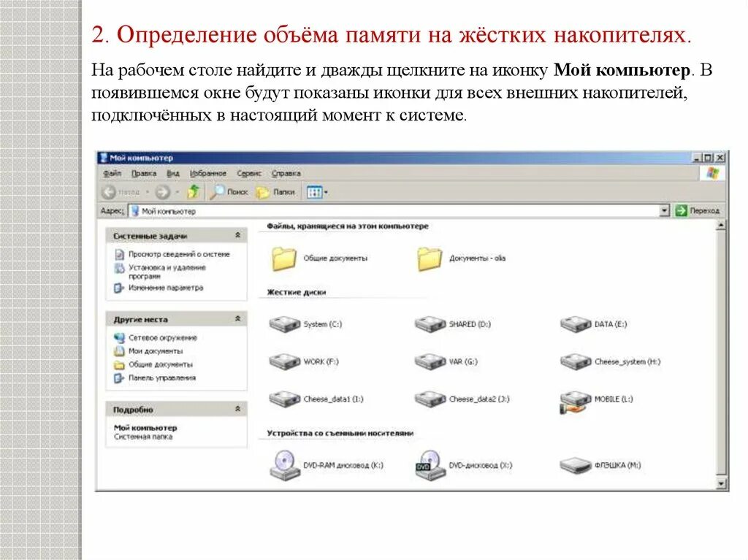748x560 pixels.
Task: Click the scrollbar down arrow
Action: coord(721,484)
